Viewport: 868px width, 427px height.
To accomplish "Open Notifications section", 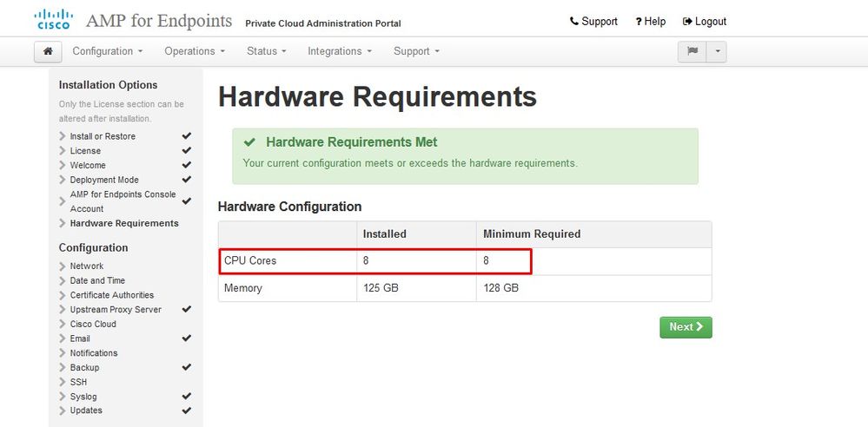I will tap(94, 353).
